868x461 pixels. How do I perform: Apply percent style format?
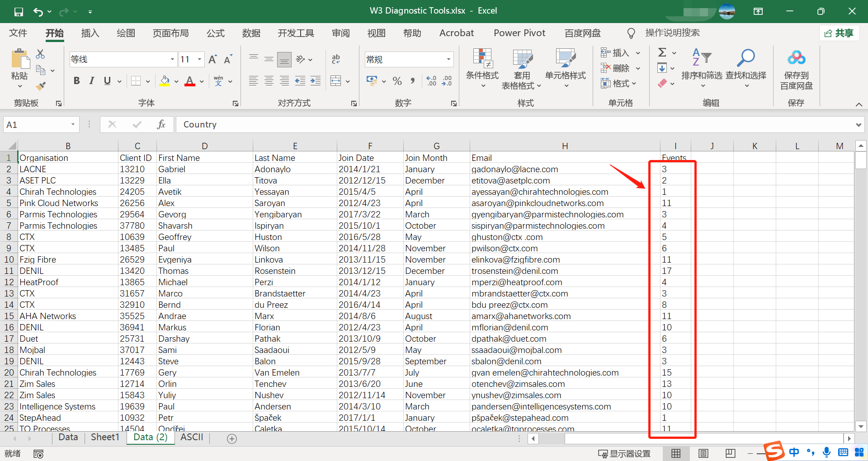point(397,81)
